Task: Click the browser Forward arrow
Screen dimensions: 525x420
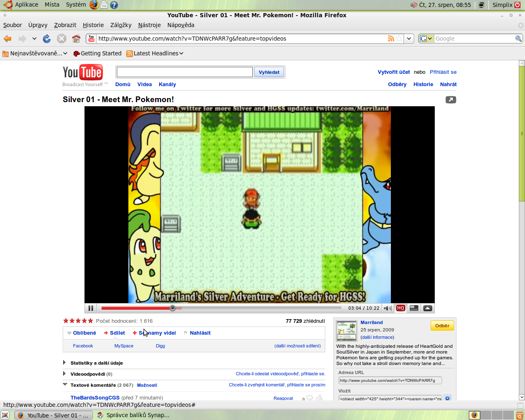Action: tap(22, 39)
